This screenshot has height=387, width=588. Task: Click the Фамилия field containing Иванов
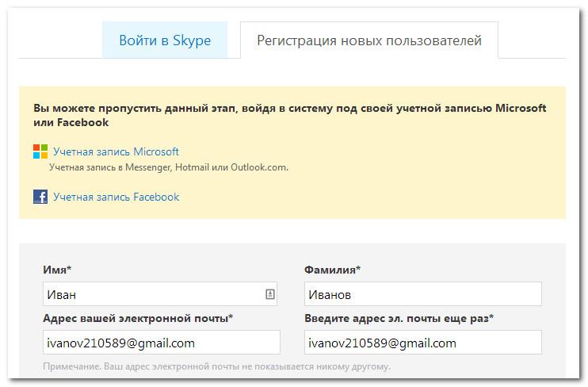tap(422, 294)
